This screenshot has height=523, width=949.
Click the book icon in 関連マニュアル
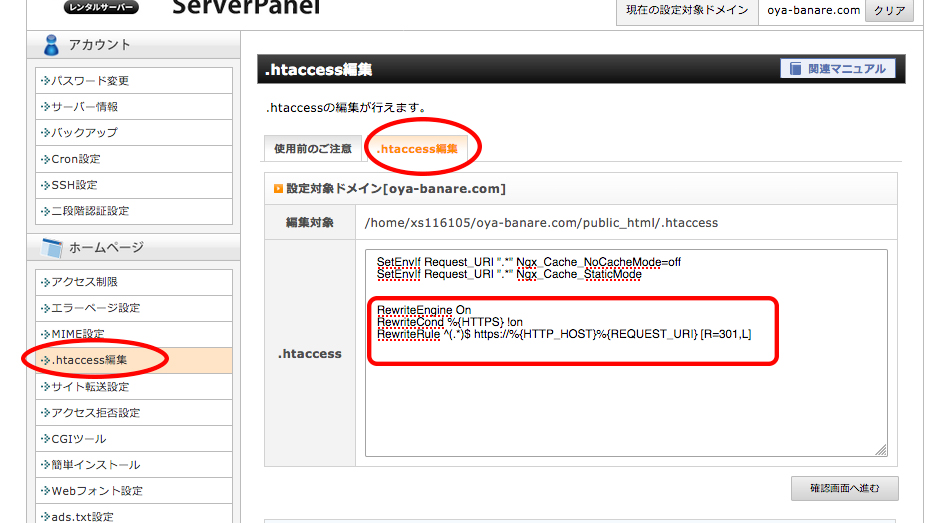[795, 69]
